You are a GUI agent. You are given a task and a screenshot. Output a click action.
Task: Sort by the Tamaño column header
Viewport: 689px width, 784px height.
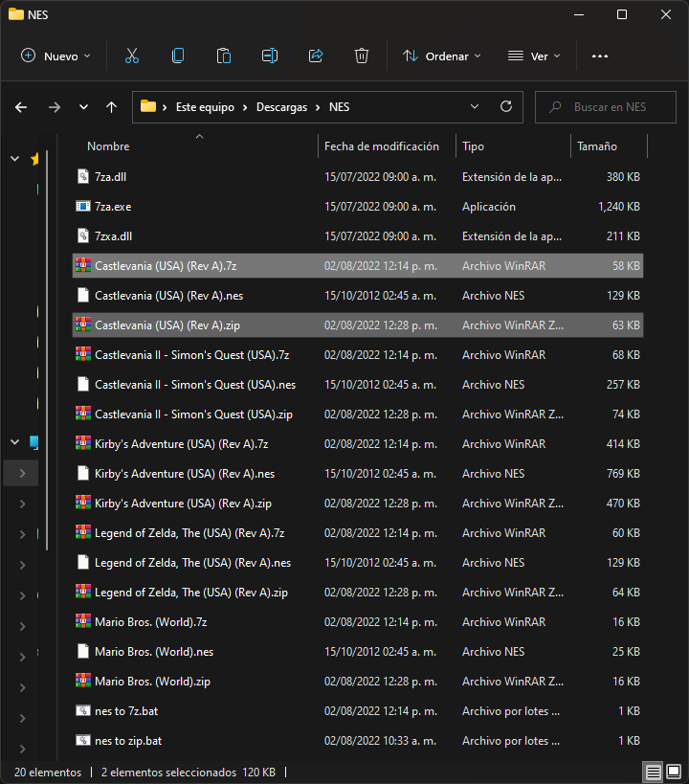pos(609,146)
